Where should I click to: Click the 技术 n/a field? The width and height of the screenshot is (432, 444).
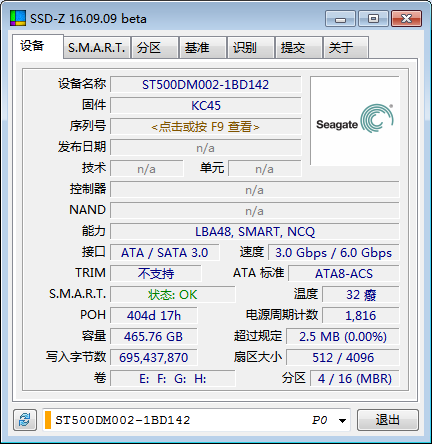coord(147,169)
